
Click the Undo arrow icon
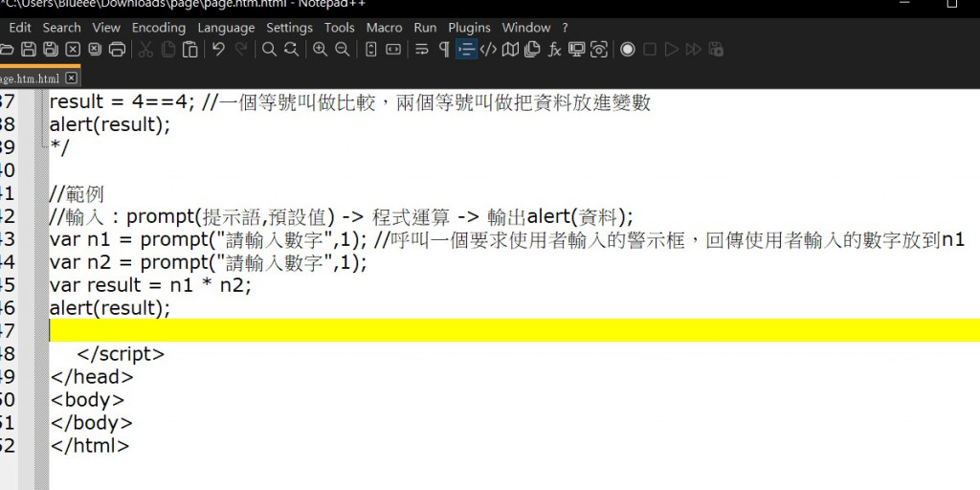pos(218,50)
